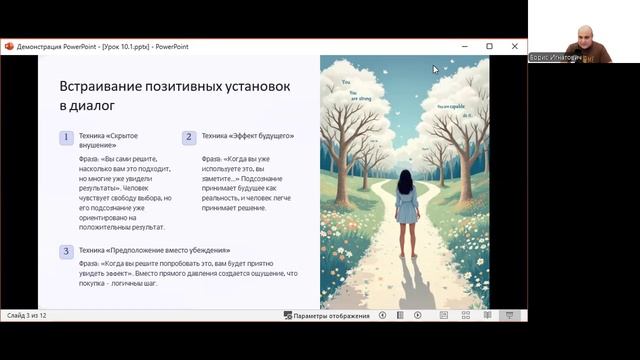Go to next slide arrow in status bar

[x=418, y=315]
